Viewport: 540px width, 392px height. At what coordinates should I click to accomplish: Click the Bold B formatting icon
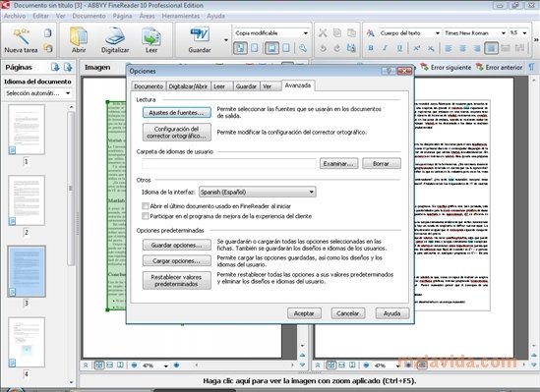371,48
